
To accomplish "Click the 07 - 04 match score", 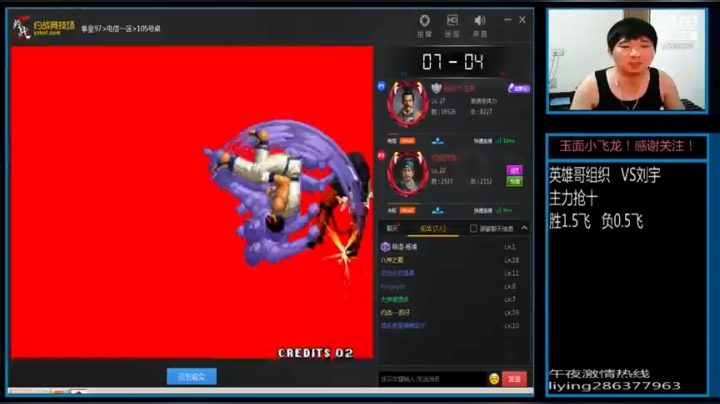I will (x=453, y=62).
